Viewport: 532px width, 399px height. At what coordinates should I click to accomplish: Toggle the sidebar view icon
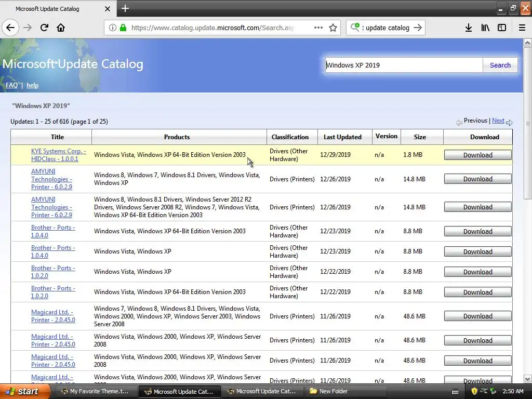click(x=502, y=28)
